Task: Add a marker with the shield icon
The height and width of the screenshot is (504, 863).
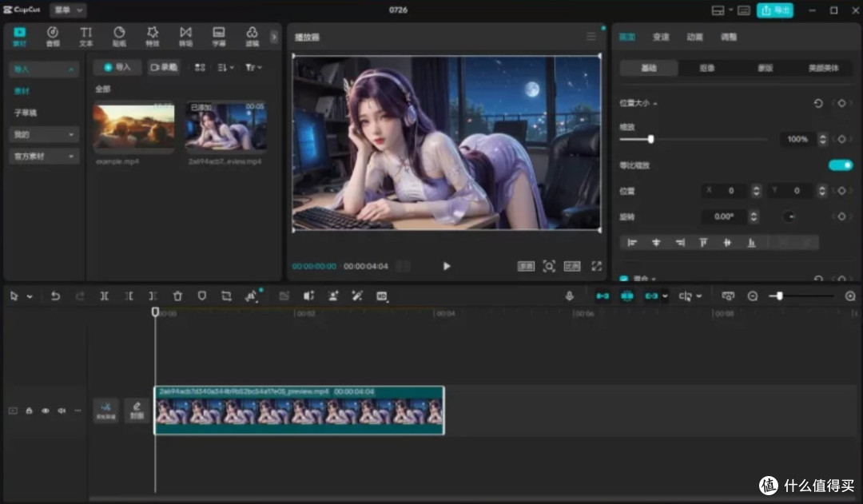Action: pos(202,296)
